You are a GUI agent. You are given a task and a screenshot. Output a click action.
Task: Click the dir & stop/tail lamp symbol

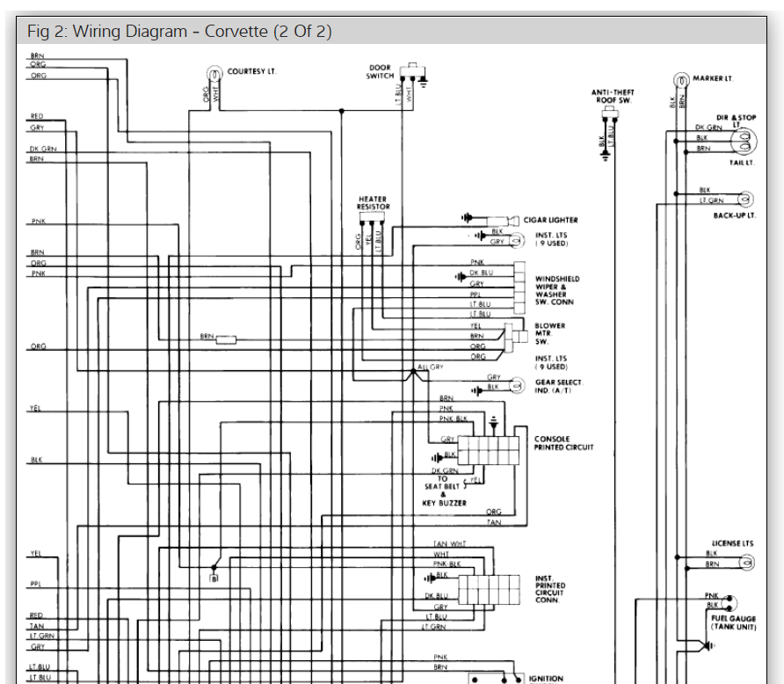[x=744, y=142]
